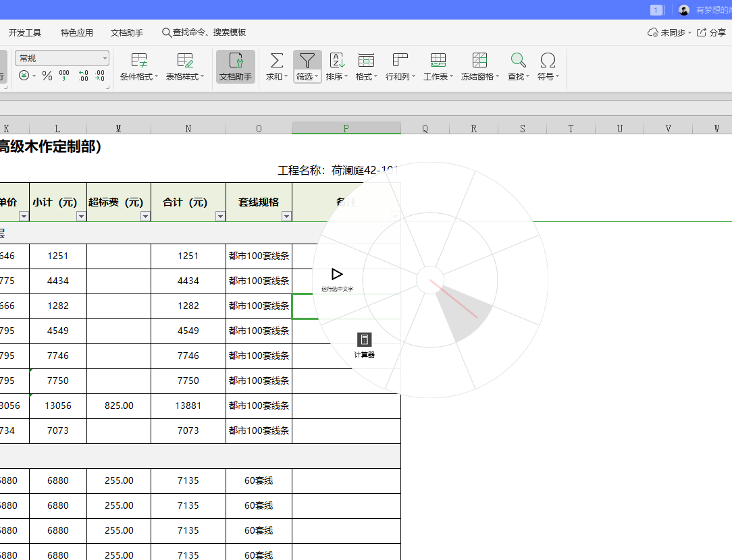Click the 行和列 rows and columns icon
This screenshot has width=732, height=560.
pos(400,61)
